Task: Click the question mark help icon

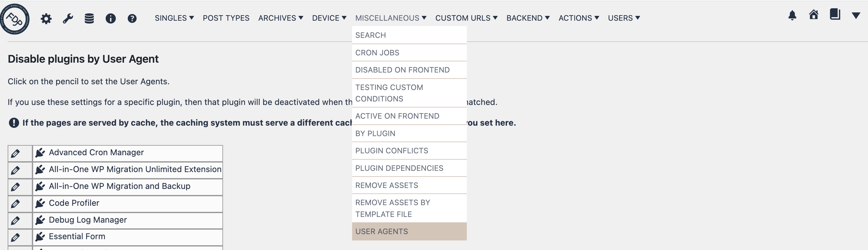Action: [x=132, y=19]
